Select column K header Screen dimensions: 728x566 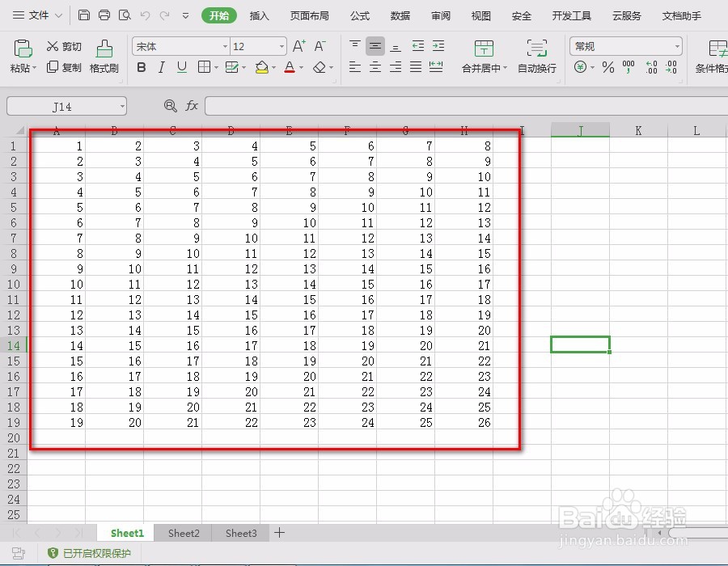click(x=638, y=131)
